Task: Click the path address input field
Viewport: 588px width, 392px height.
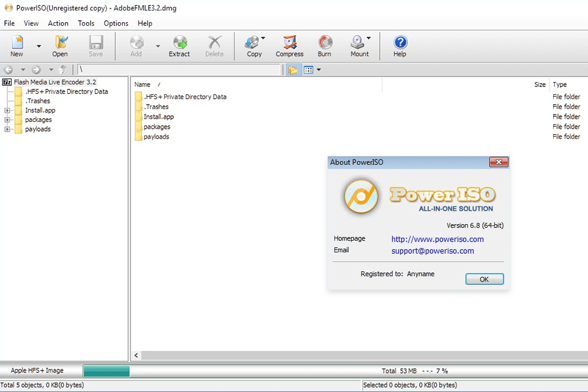Action: (179, 70)
